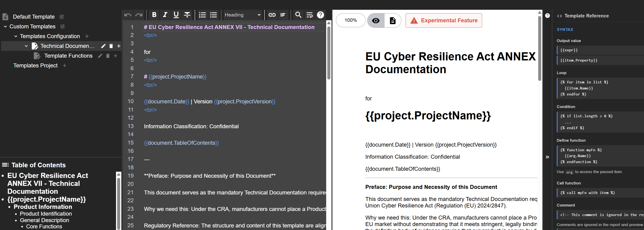
Task: Insert a numbered list
Action: (x=202, y=15)
